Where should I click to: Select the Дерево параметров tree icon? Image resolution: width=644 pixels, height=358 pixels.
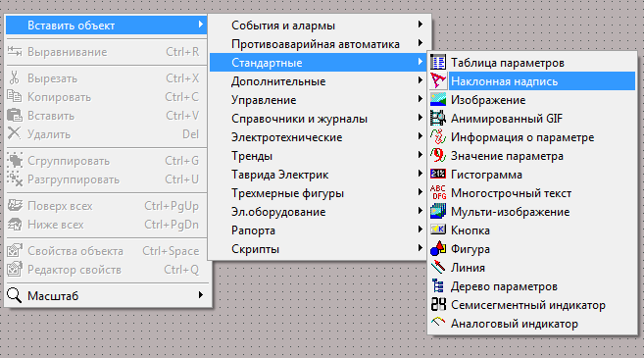438,286
